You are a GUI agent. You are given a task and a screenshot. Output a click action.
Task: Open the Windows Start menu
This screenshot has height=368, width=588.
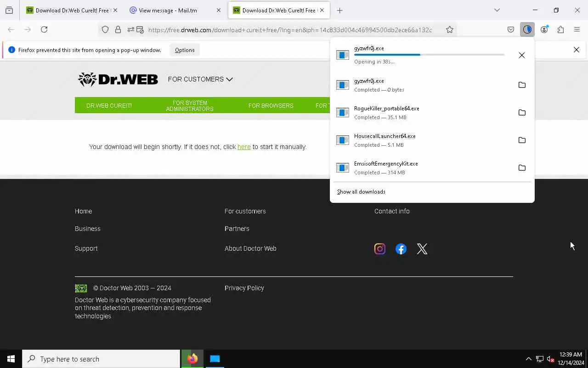click(x=11, y=359)
